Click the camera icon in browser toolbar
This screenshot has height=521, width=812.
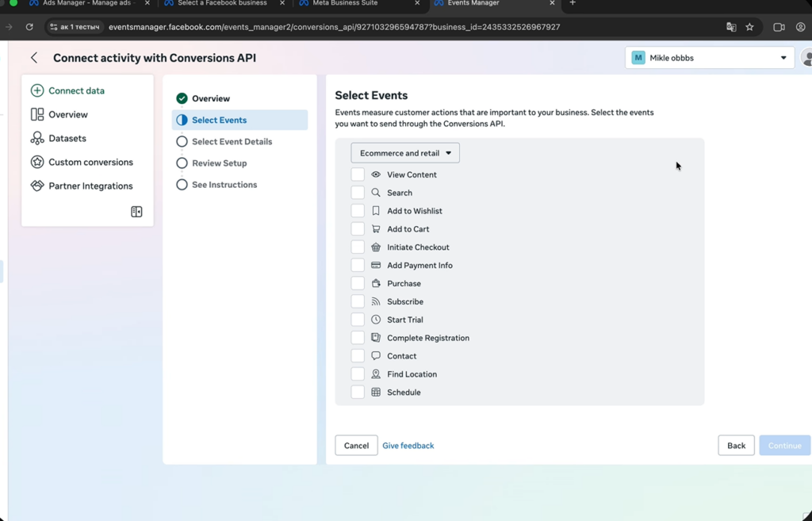pyautogui.click(x=779, y=27)
